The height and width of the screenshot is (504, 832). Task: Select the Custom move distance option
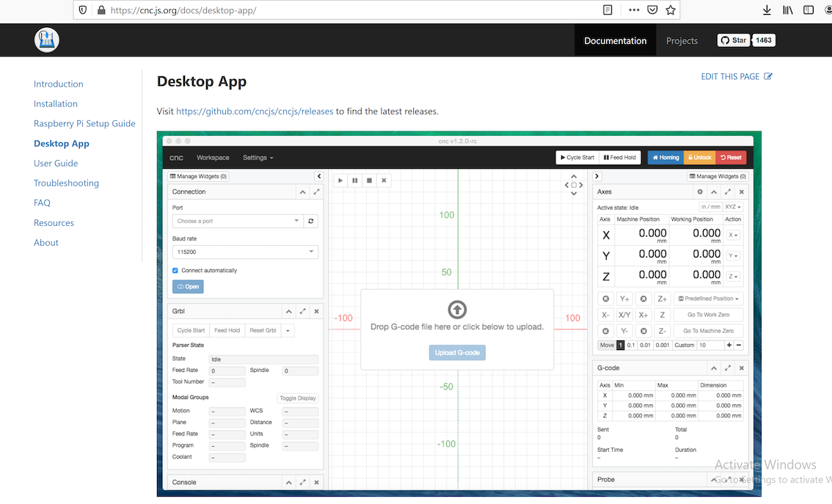pos(685,345)
